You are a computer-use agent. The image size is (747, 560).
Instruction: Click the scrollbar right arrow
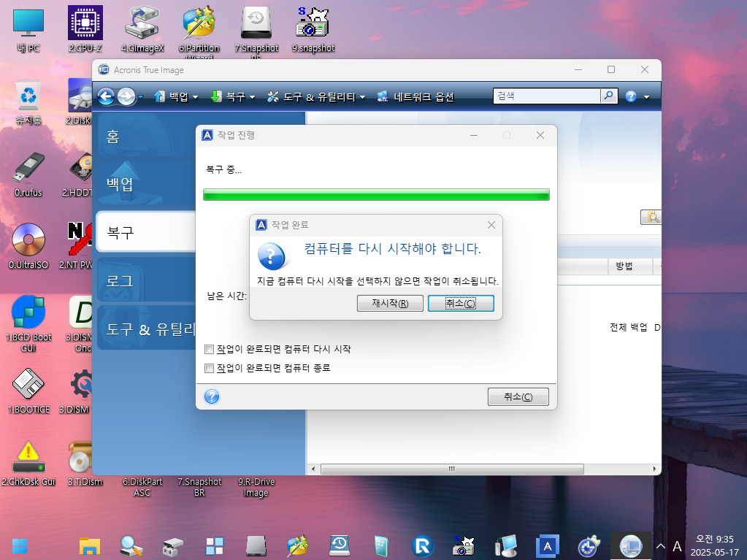(x=654, y=469)
